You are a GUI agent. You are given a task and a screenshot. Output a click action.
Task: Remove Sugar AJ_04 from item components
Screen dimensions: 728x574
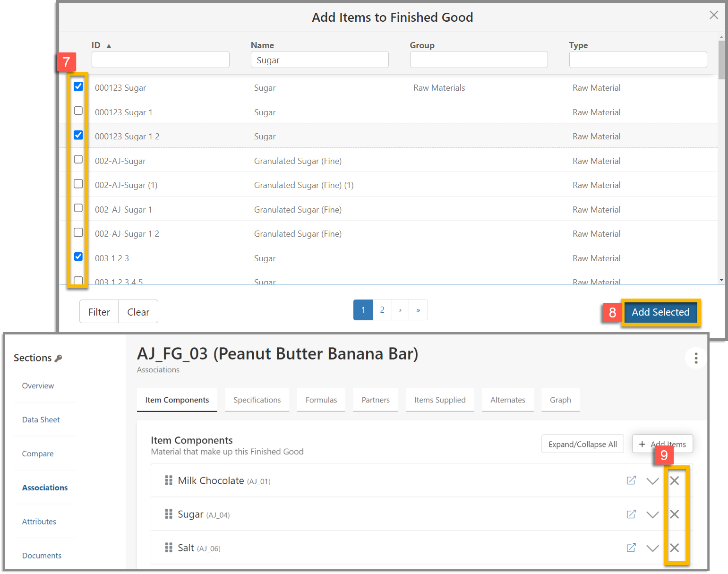(x=675, y=514)
